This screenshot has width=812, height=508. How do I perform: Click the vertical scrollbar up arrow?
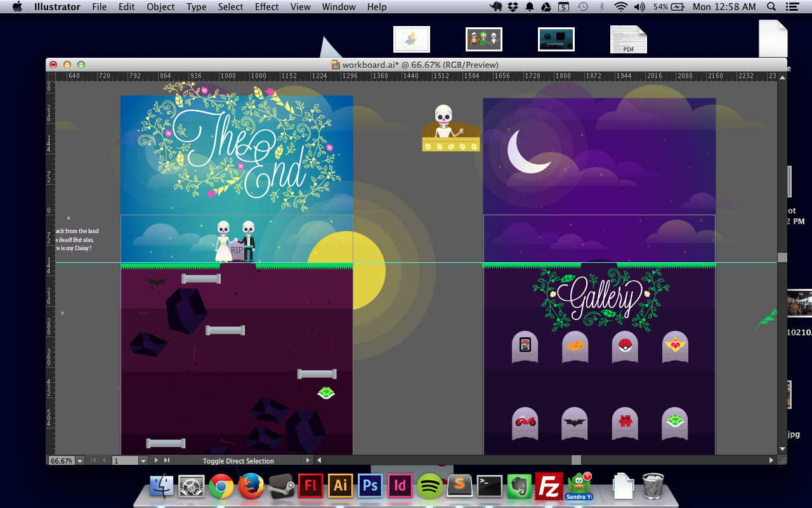782,76
